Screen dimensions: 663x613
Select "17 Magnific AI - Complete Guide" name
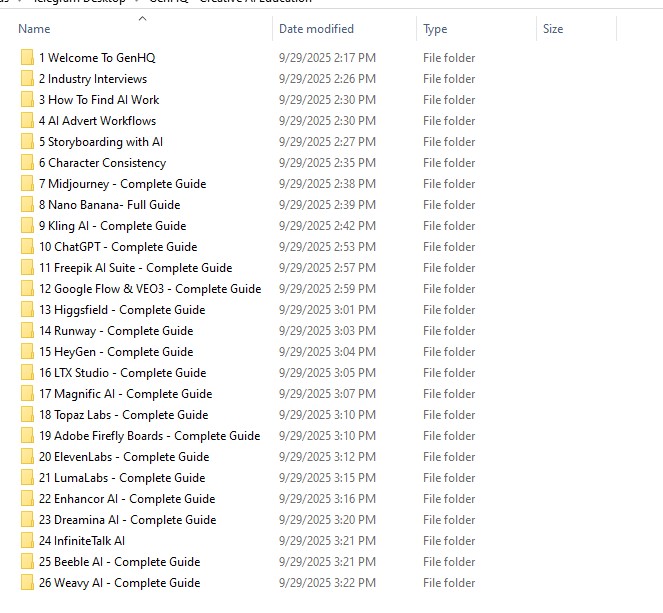click(126, 394)
